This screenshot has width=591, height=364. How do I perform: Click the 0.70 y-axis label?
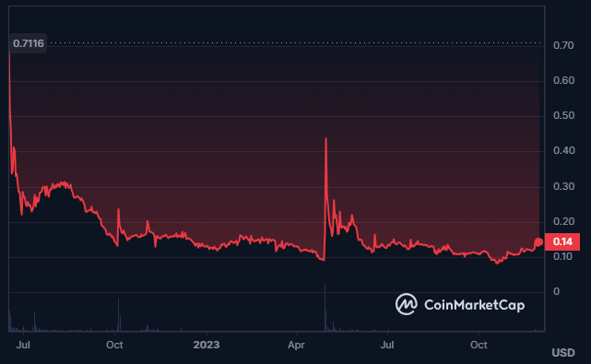click(x=563, y=45)
